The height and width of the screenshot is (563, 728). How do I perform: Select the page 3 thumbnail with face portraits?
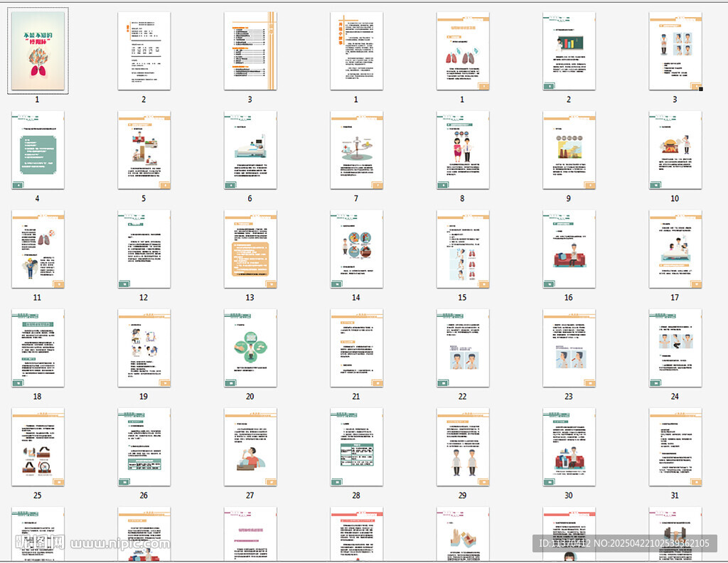(x=675, y=50)
